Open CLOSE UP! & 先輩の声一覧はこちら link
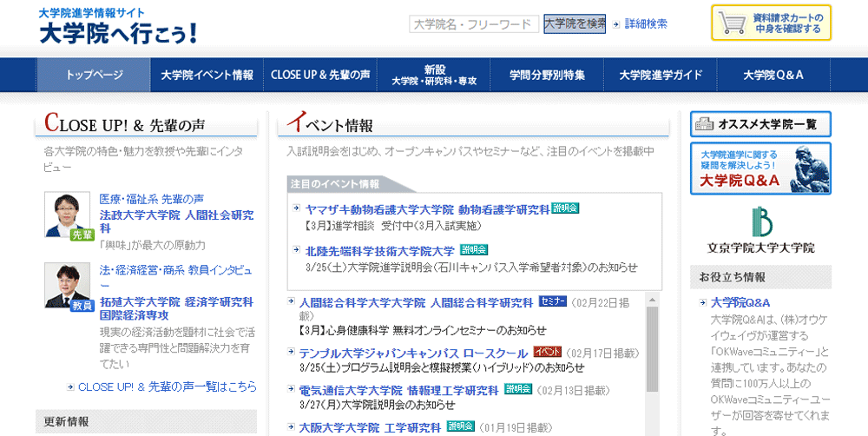 [x=168, y=386]
